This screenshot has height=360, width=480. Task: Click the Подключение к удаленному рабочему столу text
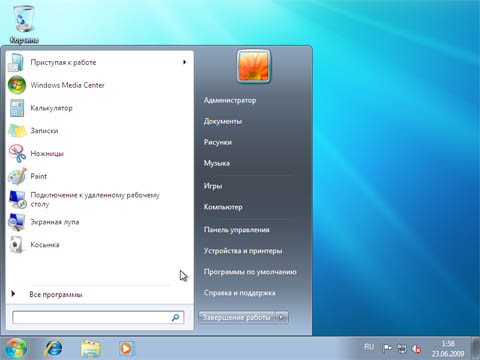(x=95, y=199)
